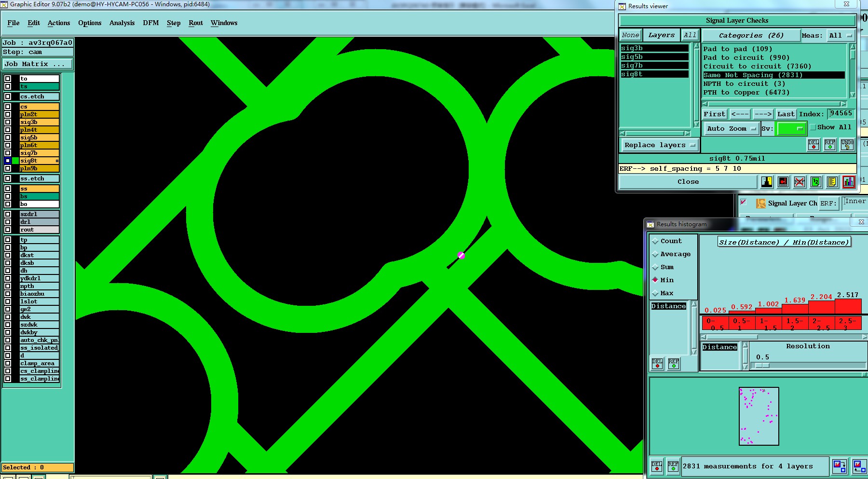Open the Analysis menu

pos(122,23)
